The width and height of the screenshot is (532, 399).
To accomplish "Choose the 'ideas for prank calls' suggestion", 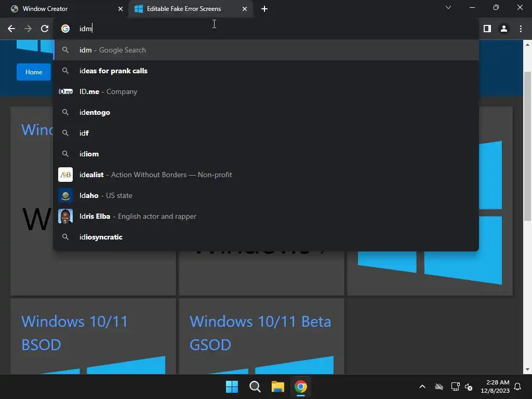I will tap(266, 71).
